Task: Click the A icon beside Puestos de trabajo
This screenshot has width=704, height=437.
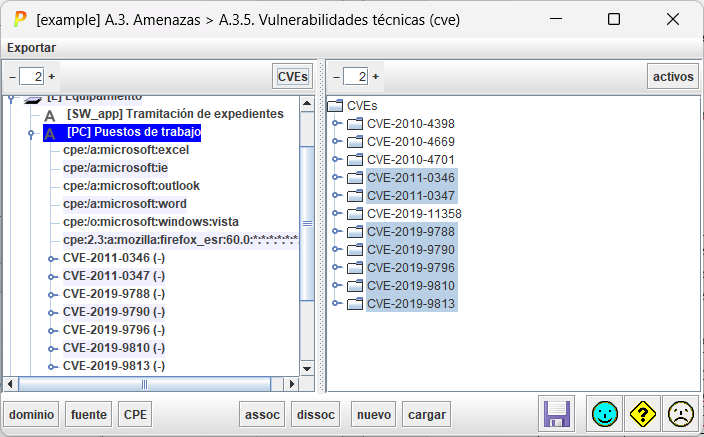Action: tap(50, 133)
